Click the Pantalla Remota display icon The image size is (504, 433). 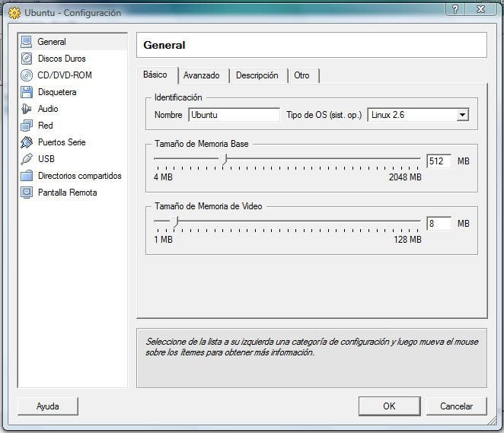27,193
